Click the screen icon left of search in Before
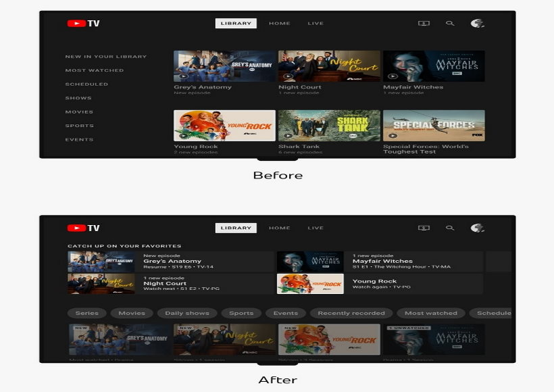The height and width of the screenshot is (392, 554). pyautogui.click(x=424, y=24)
